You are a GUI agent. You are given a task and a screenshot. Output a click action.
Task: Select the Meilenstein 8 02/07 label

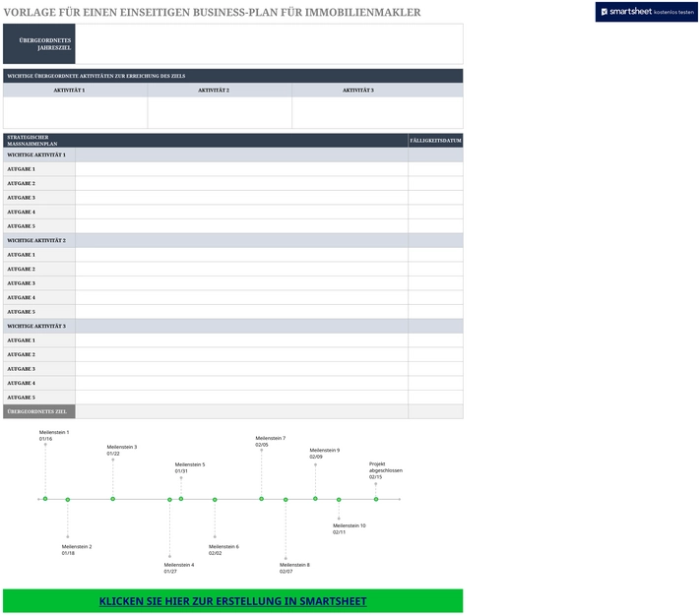coord(294,568)
